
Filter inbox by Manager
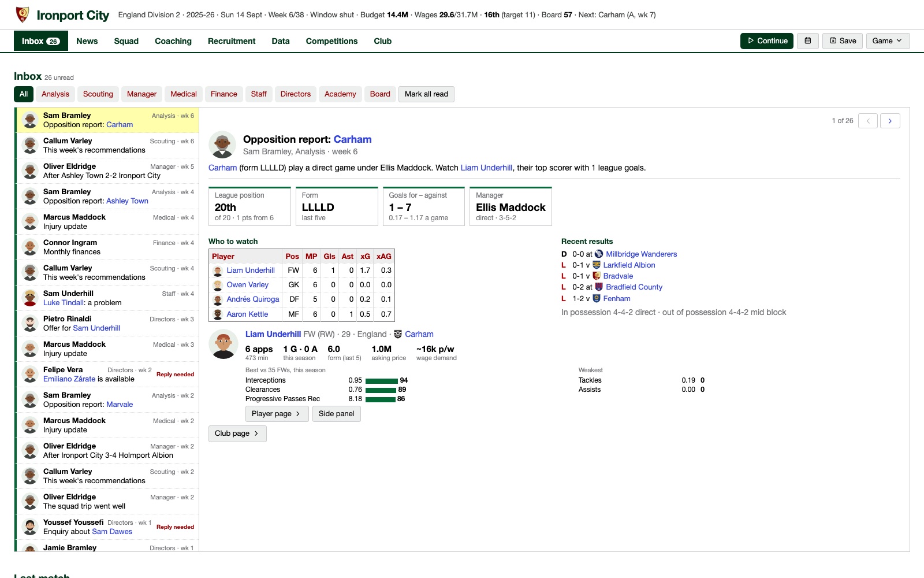point(142,94)
